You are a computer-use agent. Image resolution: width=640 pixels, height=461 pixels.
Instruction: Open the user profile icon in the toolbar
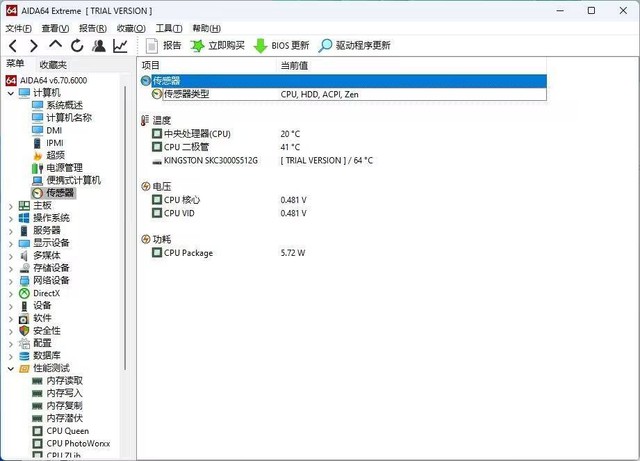coord(98,46)
